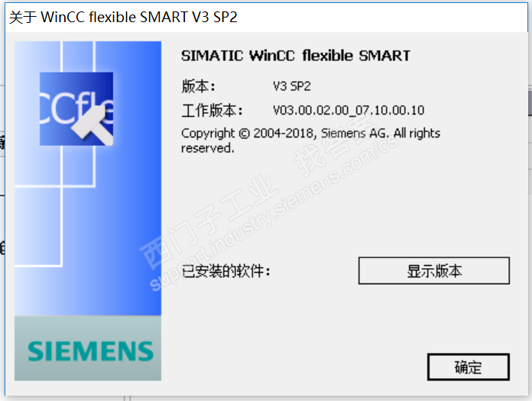Click the WinCC flexible hammer icon
This screenshot has width=532, height=401.
(76, 108)
